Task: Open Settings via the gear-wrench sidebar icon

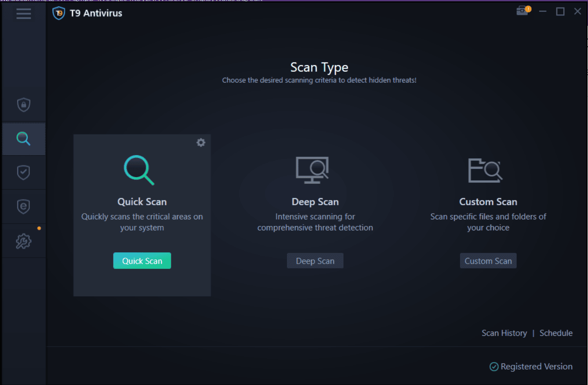Action: tap(23, 241)
